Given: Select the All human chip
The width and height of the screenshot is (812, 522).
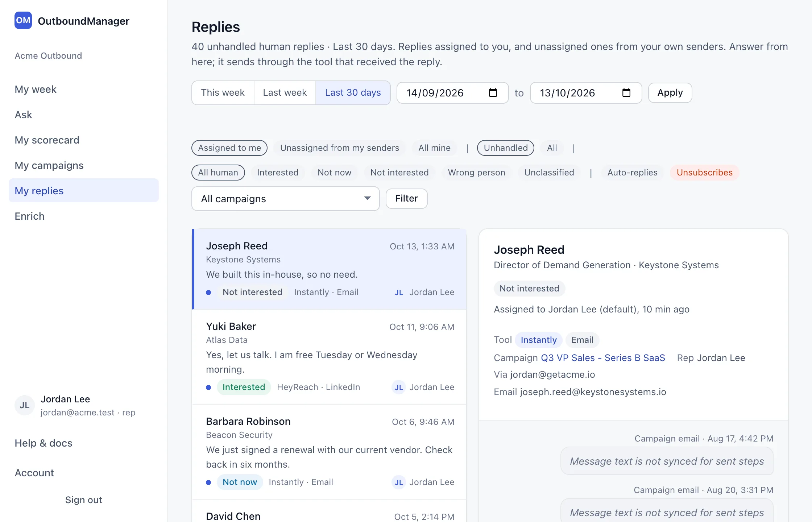Looking at the screenshot, I should coord(218,173).
